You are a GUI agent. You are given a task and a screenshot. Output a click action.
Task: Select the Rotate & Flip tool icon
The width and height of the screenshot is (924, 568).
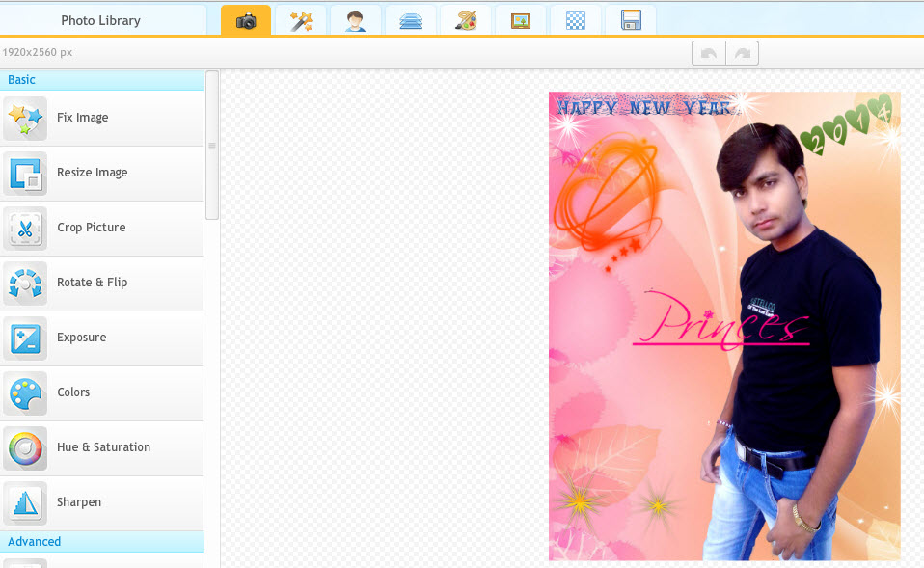pyautogui.click(x=25, y=284)
